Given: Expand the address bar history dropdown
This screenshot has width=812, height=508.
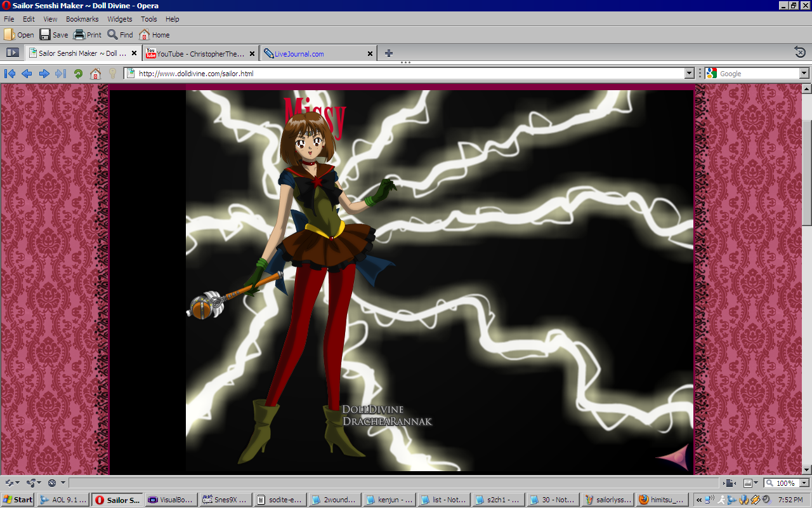Looking at the screenshot, I should point(690,74).
